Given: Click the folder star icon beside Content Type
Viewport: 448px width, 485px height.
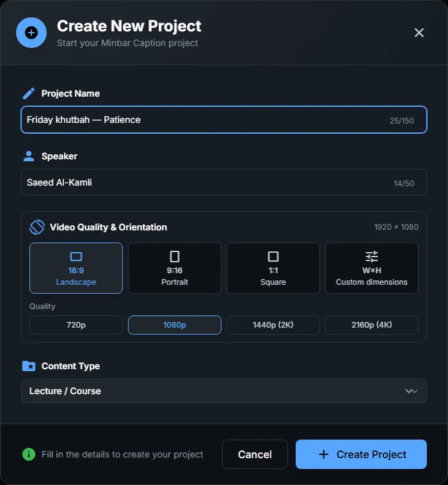Looking at the screenshot, I should (29, 366).
